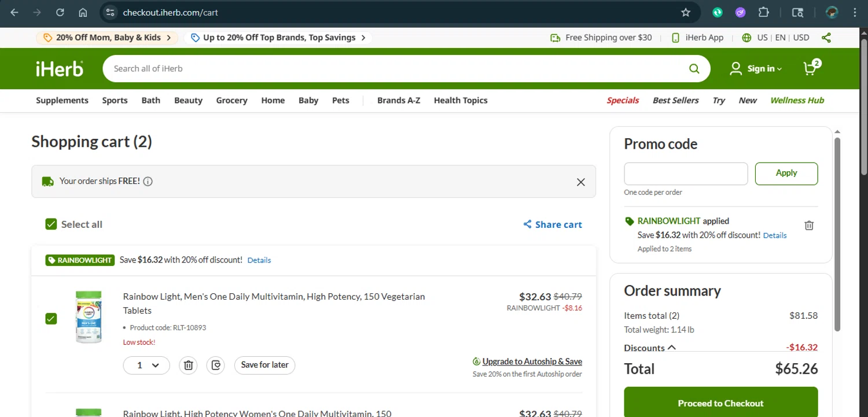
Task: Click the browser profile avatar
Action: click(832, 12)
